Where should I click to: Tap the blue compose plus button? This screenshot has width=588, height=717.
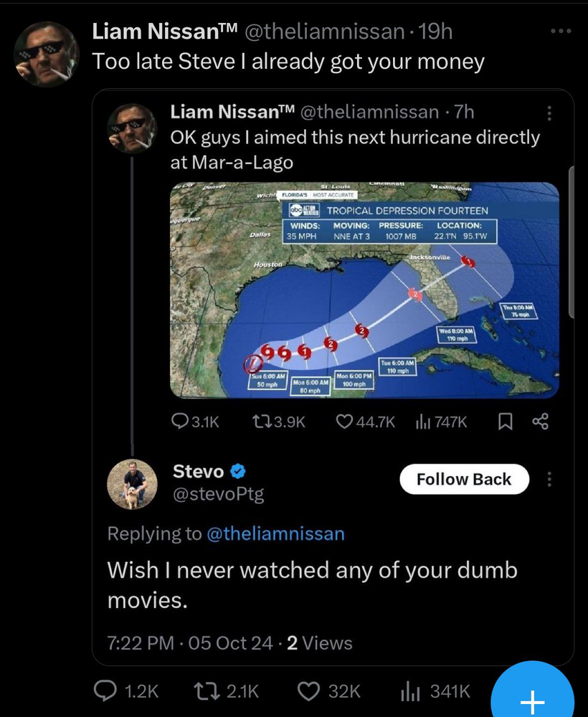coord(531,701)
